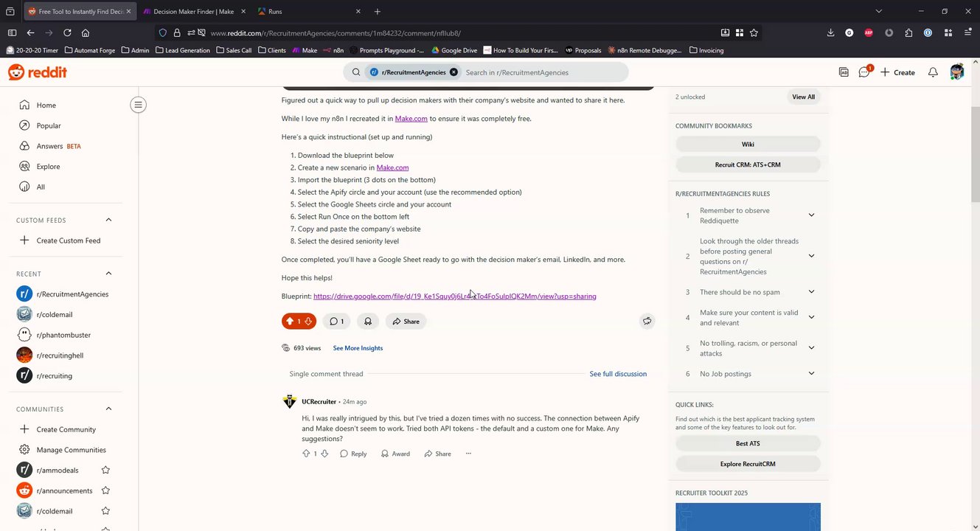The image size is (980, 531).
Task: Open the Recruit CRM: ATS+CRM bookmark button
Action: pyautogui.click(x=748, y=164)
